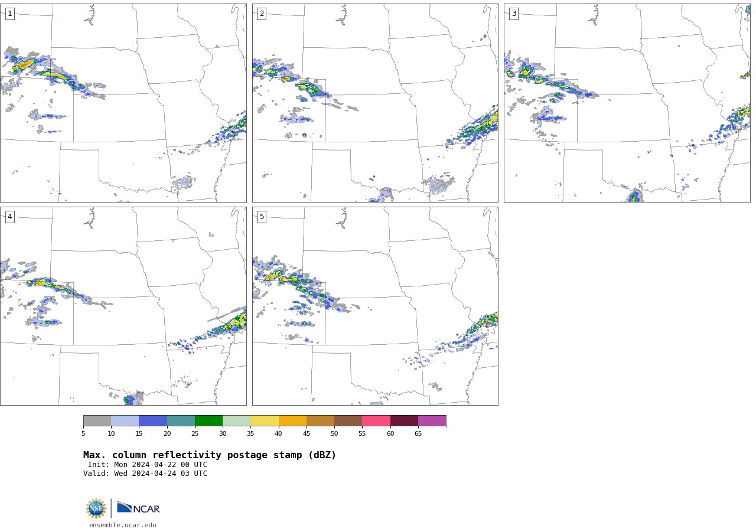The width and height of the screenshot is (756, 532).
Task: Click the dark green 25-30 dBZ swatch
Action: [x=208, y=420]
